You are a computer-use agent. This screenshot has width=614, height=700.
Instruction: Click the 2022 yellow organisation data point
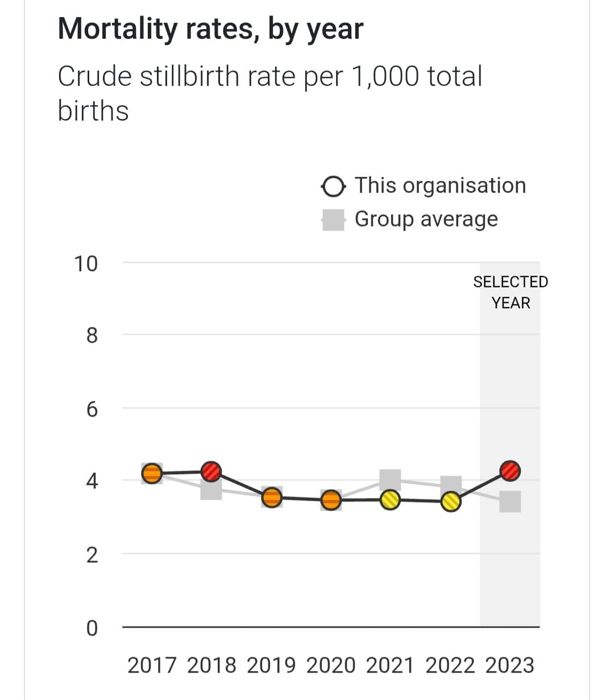(451, 502)
